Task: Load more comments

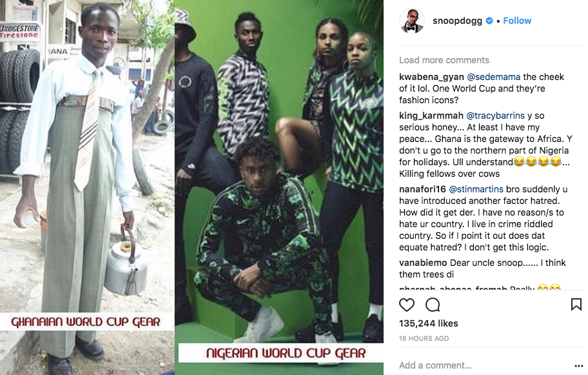Action: [444, 60]
